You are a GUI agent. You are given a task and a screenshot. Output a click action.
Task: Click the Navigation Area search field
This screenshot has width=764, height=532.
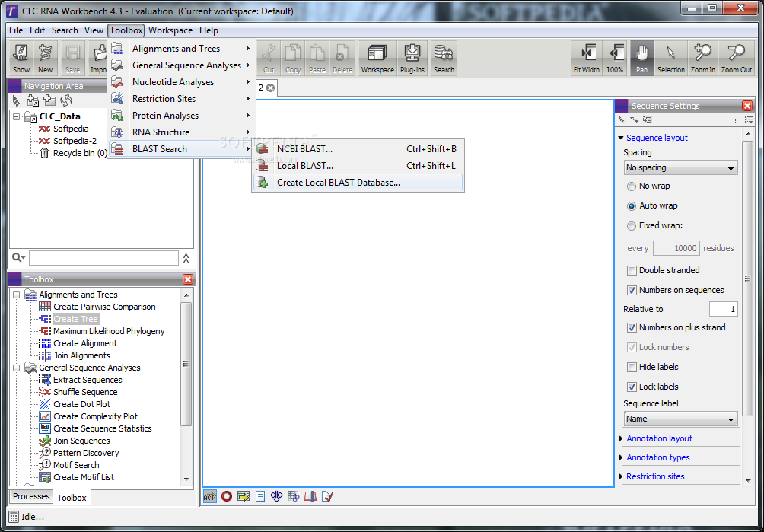coord(103,258)
